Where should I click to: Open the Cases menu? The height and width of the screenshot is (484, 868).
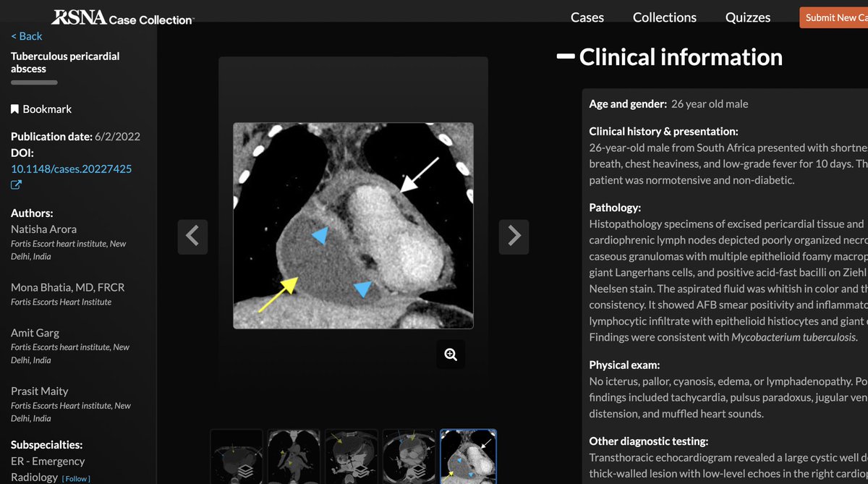click(x=587, y=17)
